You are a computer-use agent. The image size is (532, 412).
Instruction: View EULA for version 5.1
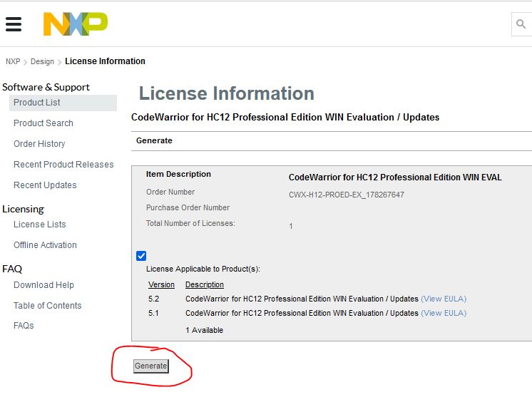[444, 313]
